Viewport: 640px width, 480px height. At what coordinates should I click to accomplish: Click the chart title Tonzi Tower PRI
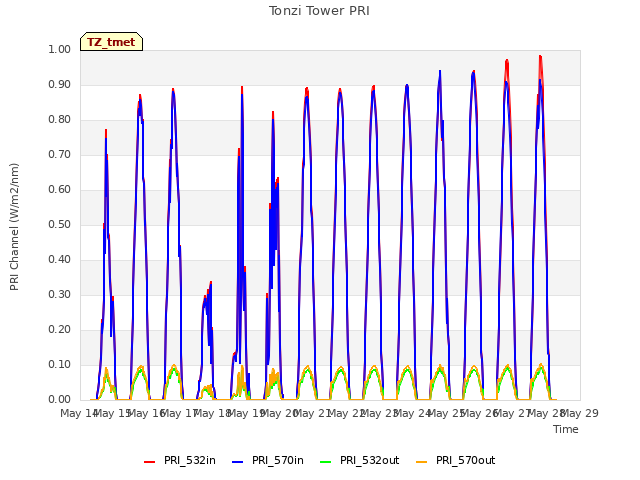coord(319,11)
